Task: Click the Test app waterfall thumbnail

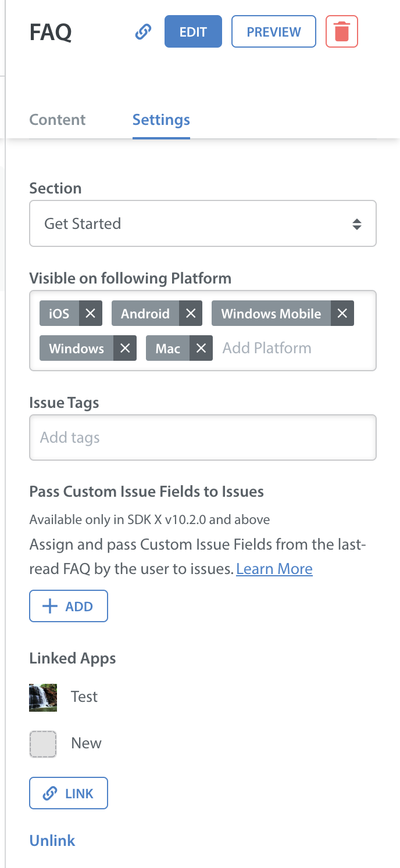Action: click(43, 697)
